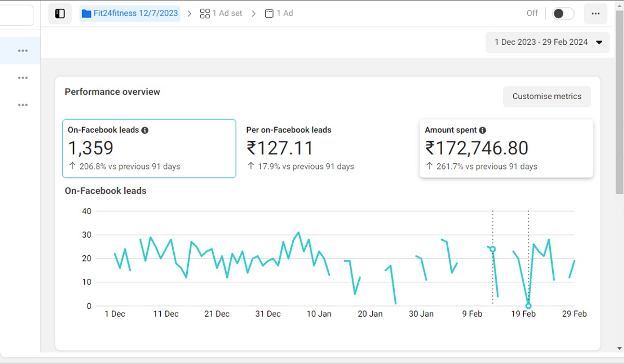Open third sidebar row's more options
This screenshot has width=624, height=364.
22,105
